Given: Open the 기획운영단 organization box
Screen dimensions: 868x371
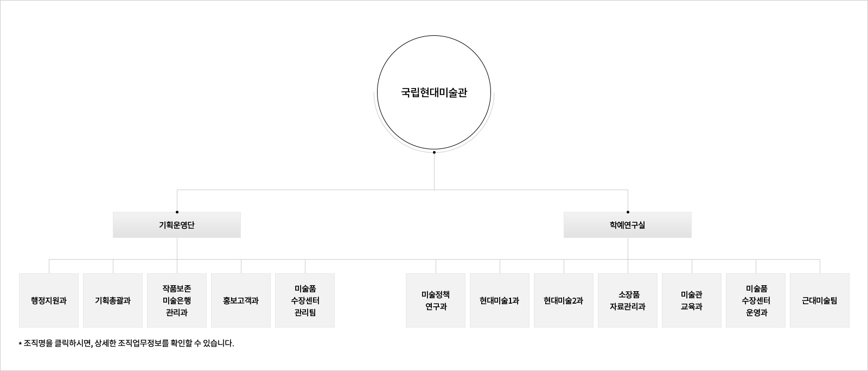Looking at the screenshot, I should tap(177, 225).
